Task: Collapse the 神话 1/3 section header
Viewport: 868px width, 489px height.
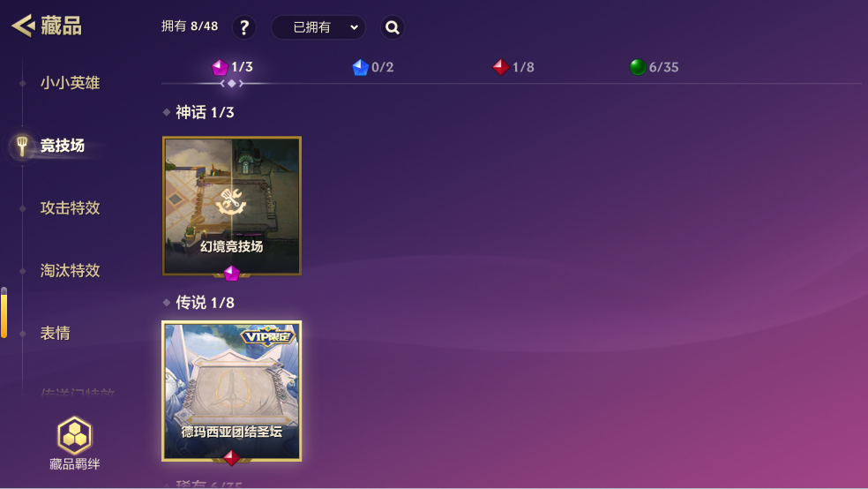Action: point(198,112)
